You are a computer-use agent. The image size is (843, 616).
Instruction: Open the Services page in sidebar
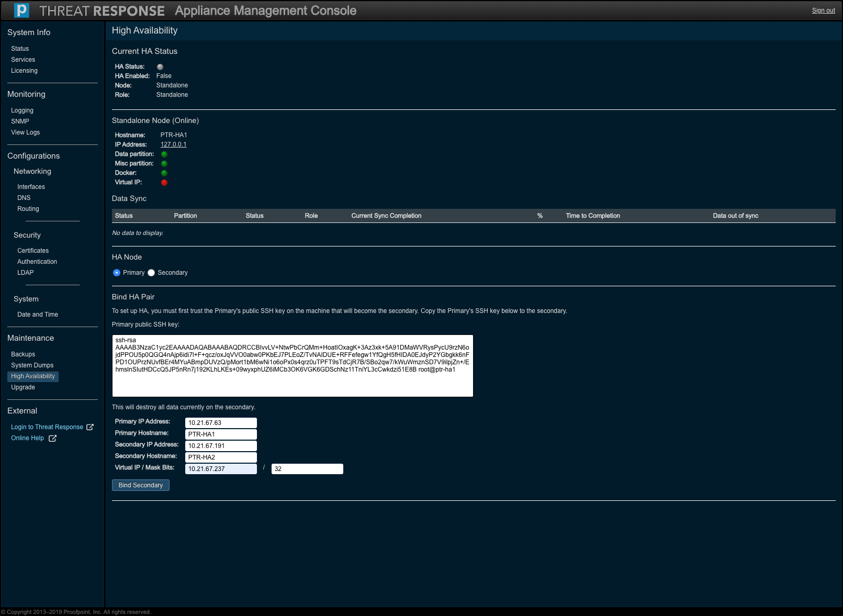pos(23,60)
